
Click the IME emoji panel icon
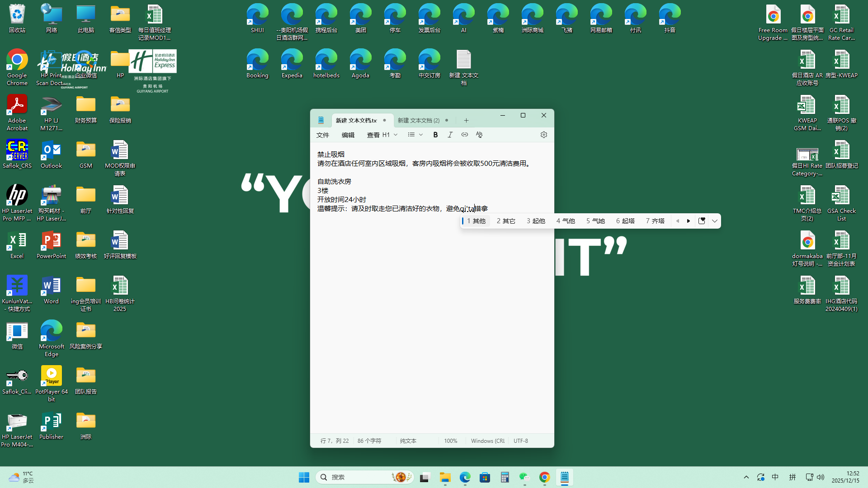point(702,221)
